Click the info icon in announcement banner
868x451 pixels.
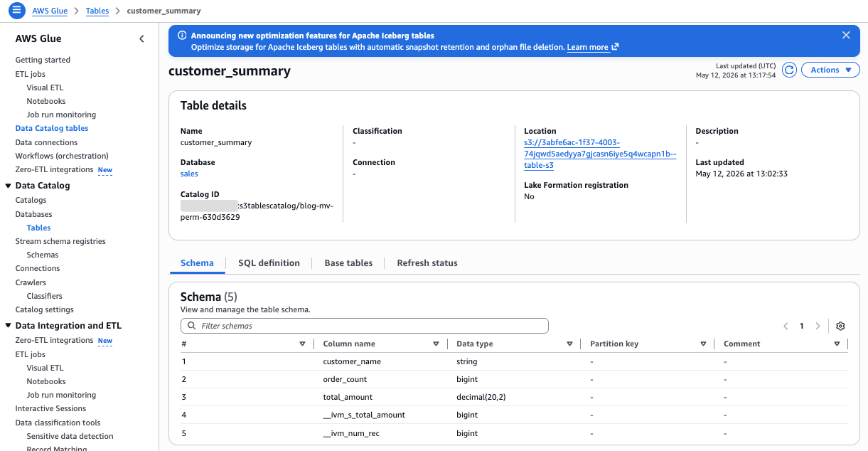pyautogui.click(x=182, y=36)
